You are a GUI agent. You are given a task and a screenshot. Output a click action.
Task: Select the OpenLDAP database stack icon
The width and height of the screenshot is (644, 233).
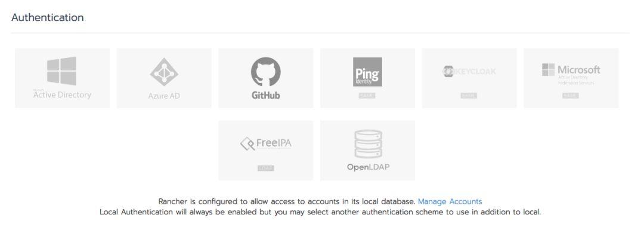[368, 144]
